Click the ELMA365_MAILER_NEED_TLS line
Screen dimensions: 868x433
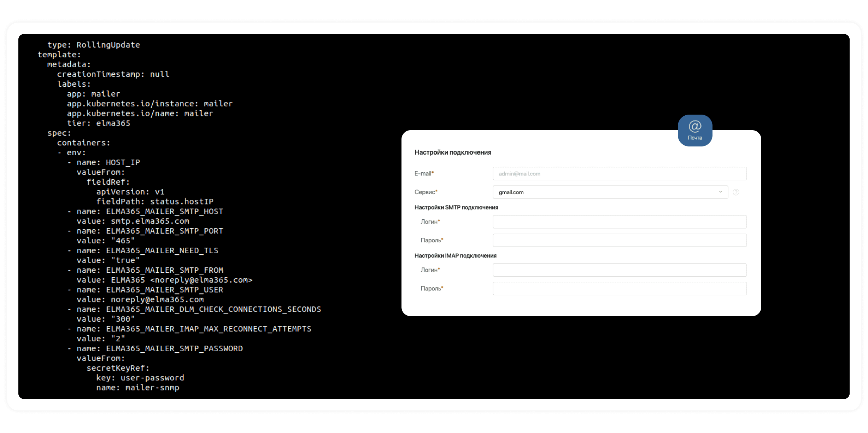[143, 250]
